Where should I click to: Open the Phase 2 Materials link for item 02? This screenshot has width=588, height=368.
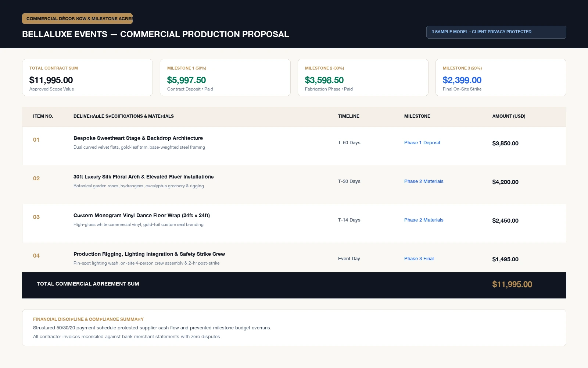click(424, 181)
